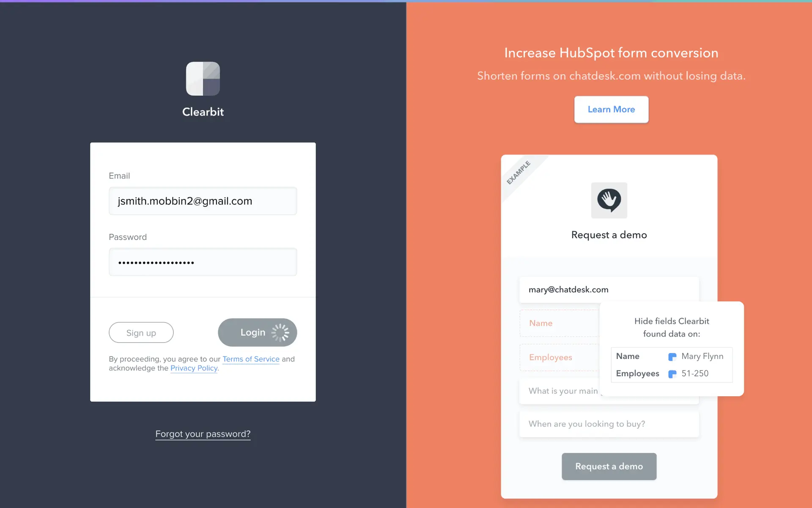
Task: Open the Terms of Service link
Action: coord(251,359)
